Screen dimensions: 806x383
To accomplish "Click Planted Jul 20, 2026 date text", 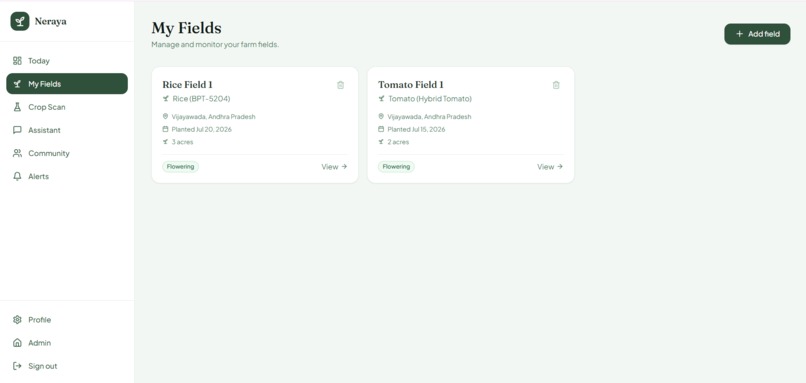I will (x=202, y=130).
